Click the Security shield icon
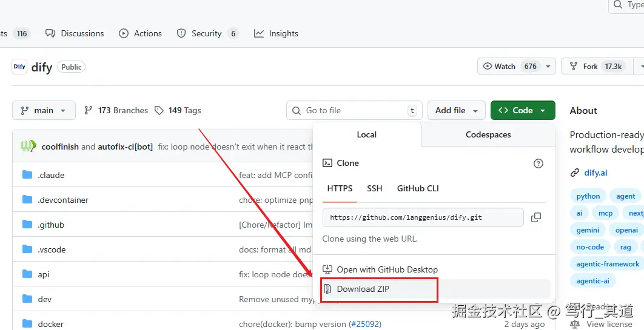The width and height of the screenshot is (644, 330). click(181, 34)
